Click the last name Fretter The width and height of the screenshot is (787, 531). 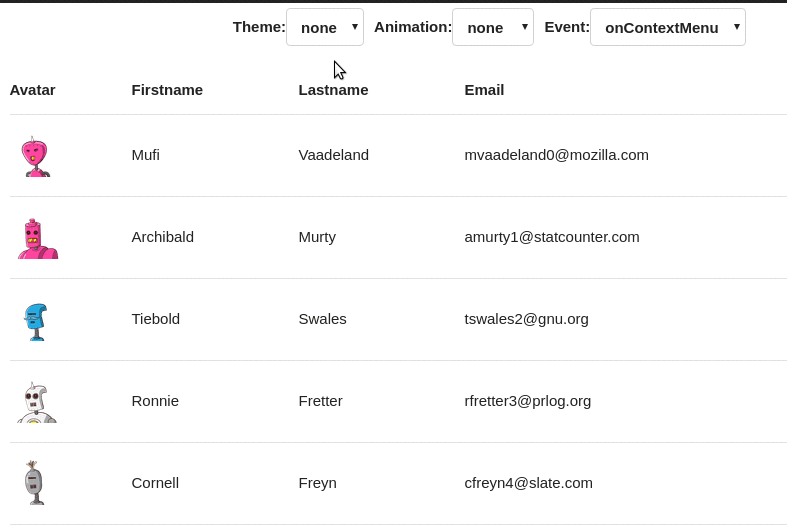click(x=320, y=400)
